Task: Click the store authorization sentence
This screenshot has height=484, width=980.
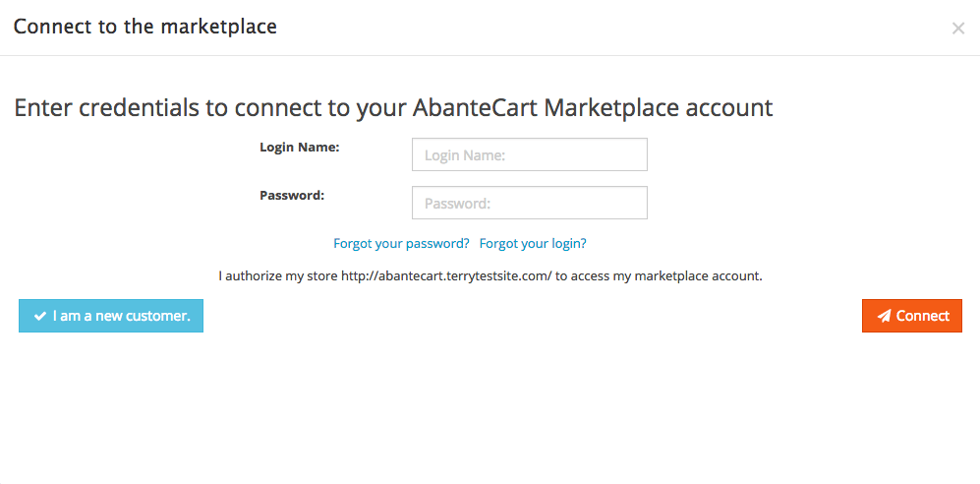Action: pos(490,276)
